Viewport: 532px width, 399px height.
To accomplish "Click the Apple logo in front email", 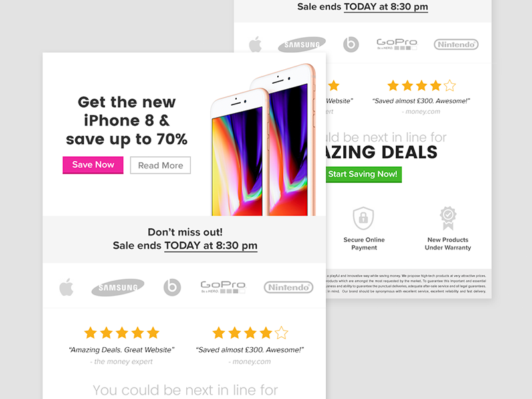I will (x=66, y=287).
